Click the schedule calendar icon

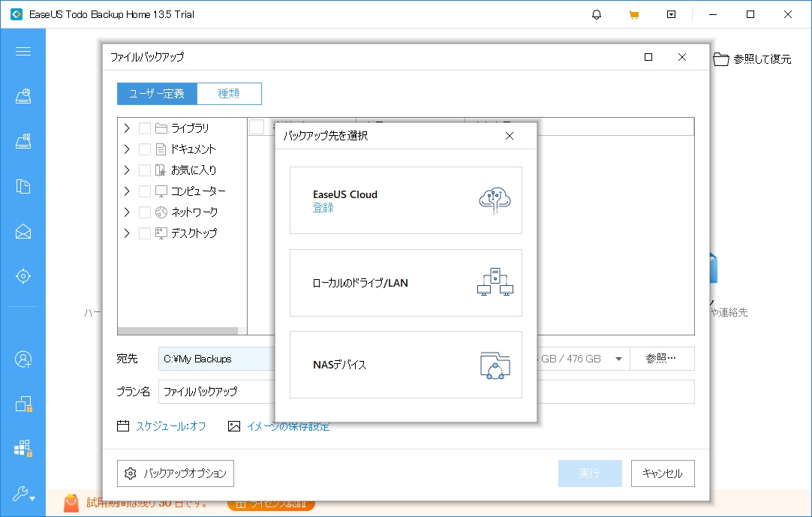[123, 425]
